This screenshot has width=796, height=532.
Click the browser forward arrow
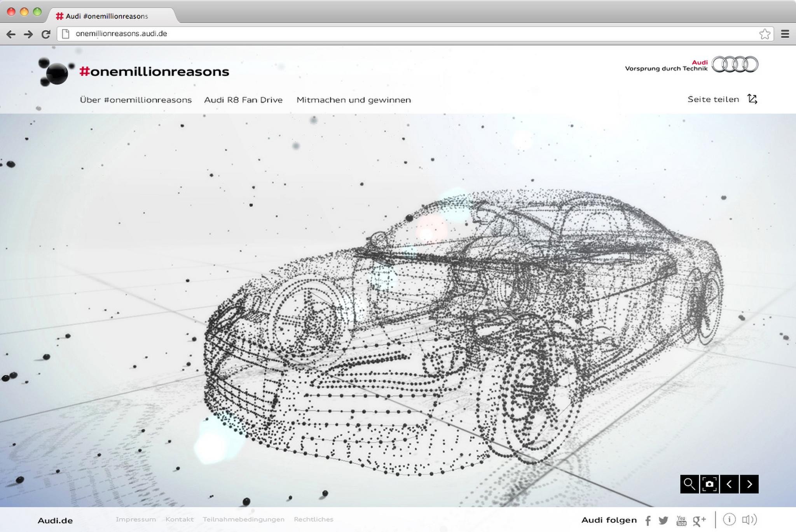tap(28, 34)
